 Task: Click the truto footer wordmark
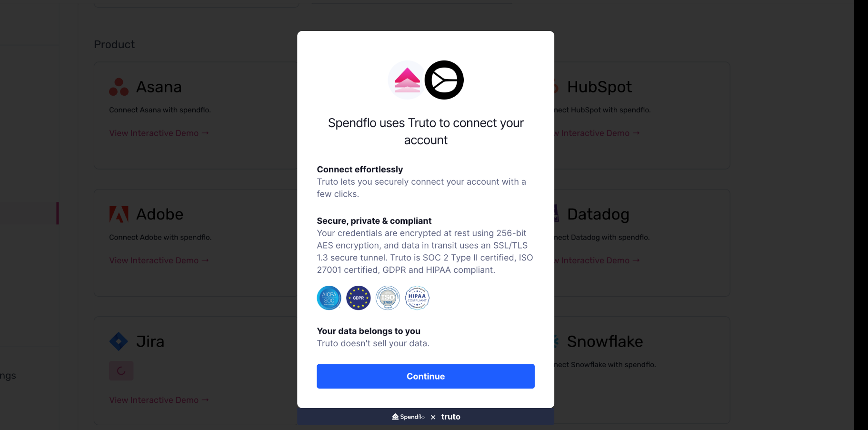(450, 417)
